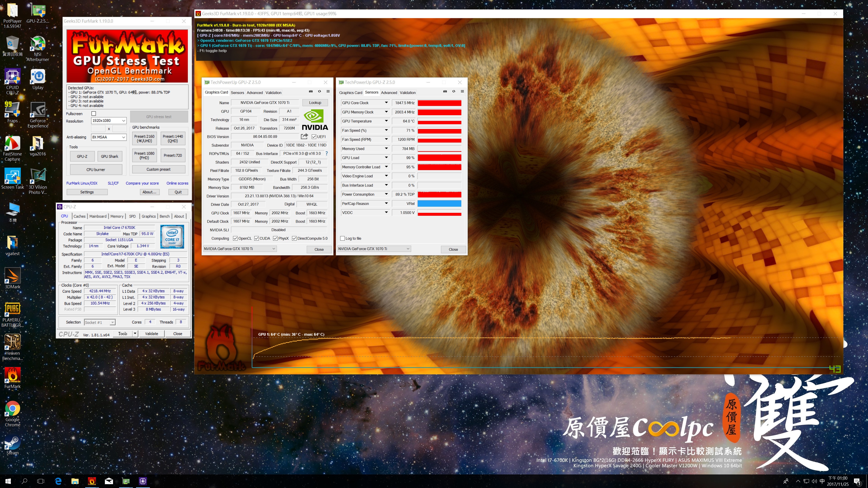
Task: Expand the GPU Core Clock sensor dropdown
Action: pos(387,103)
